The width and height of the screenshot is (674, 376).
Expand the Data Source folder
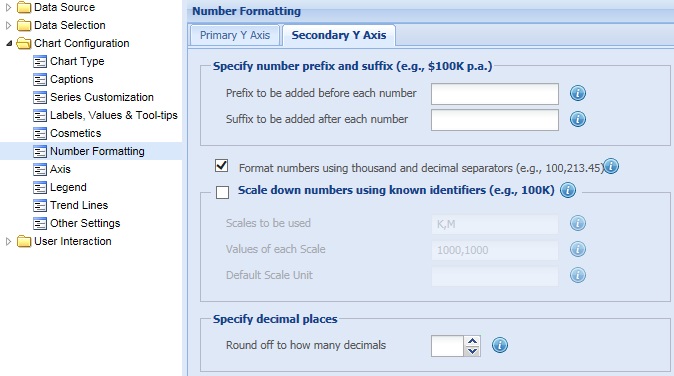pyautogui.click(x=8, y=7)
